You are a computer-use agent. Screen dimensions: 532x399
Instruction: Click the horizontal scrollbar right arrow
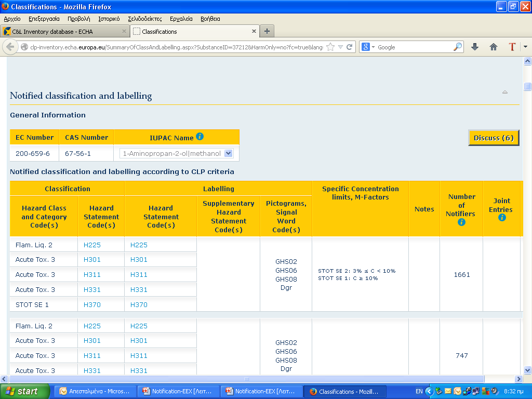[518, 379]
